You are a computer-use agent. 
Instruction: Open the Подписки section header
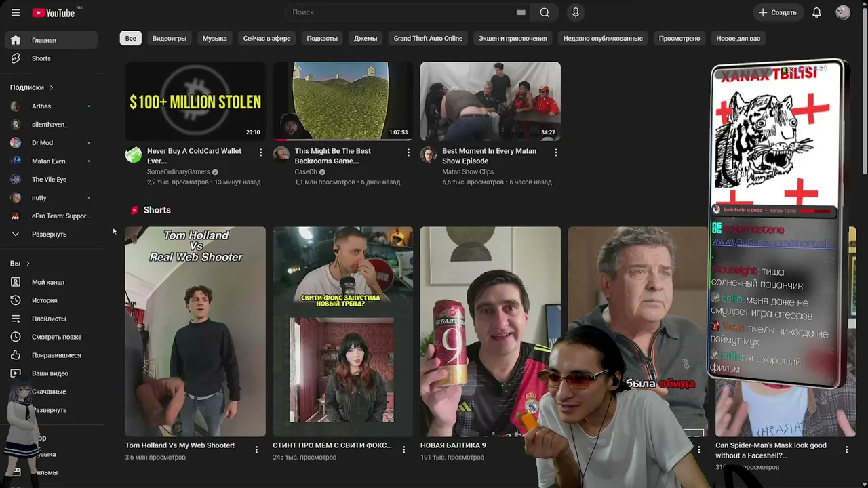[32, 87]
